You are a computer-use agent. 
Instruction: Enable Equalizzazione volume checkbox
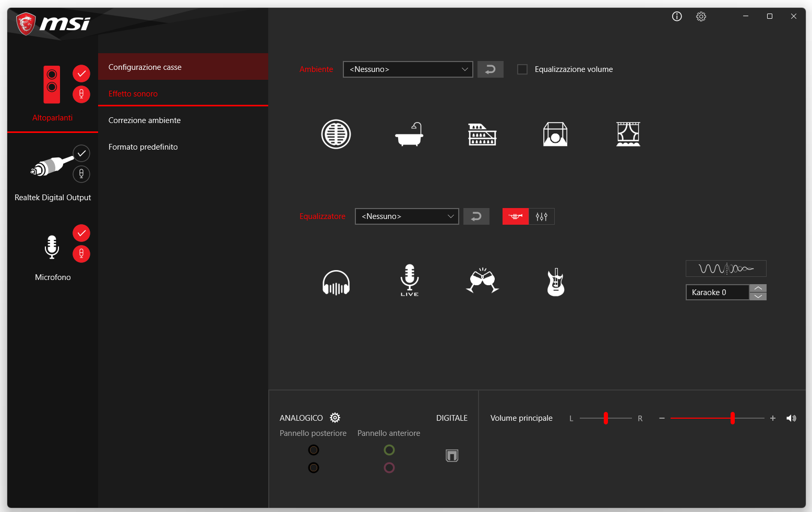522,69
